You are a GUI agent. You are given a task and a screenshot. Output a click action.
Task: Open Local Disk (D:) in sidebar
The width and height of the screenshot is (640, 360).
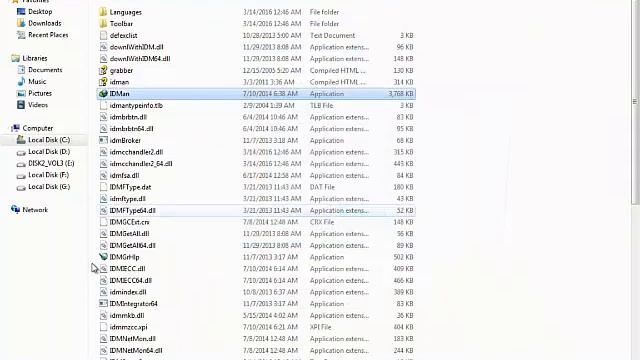point(49,151)
